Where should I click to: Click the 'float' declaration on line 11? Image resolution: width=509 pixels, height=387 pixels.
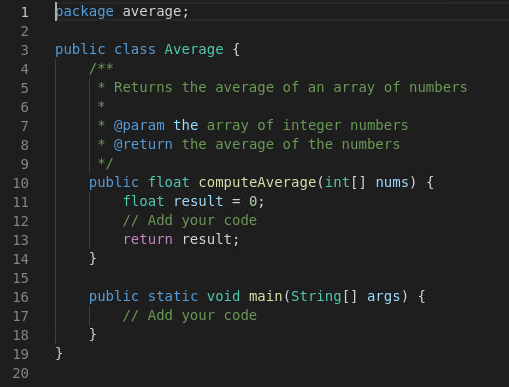point(144,201)
